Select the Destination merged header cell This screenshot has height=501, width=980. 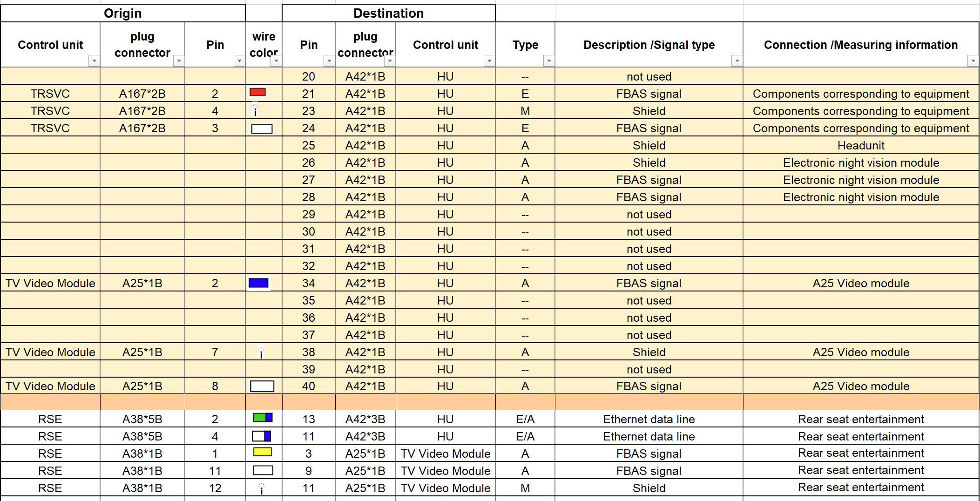[x=389, y=13]
